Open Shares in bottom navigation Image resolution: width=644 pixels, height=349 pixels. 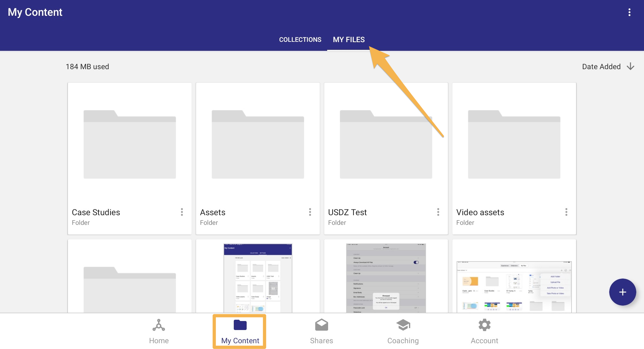tap(321, 332)
